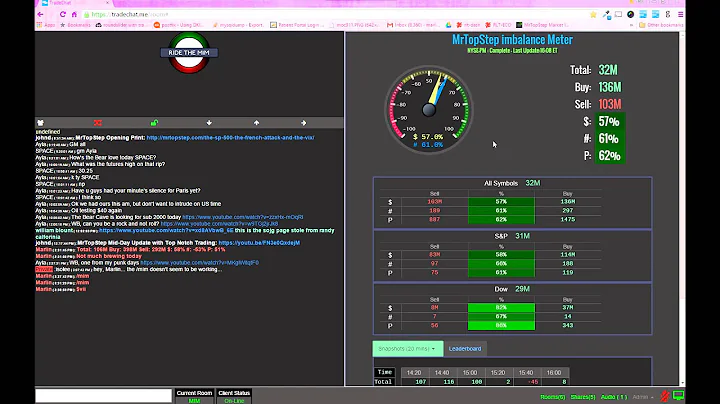Screen dimensions: 720x404
Task: Open the Bookmarks bar entry
Action: (x=75, y=25)
